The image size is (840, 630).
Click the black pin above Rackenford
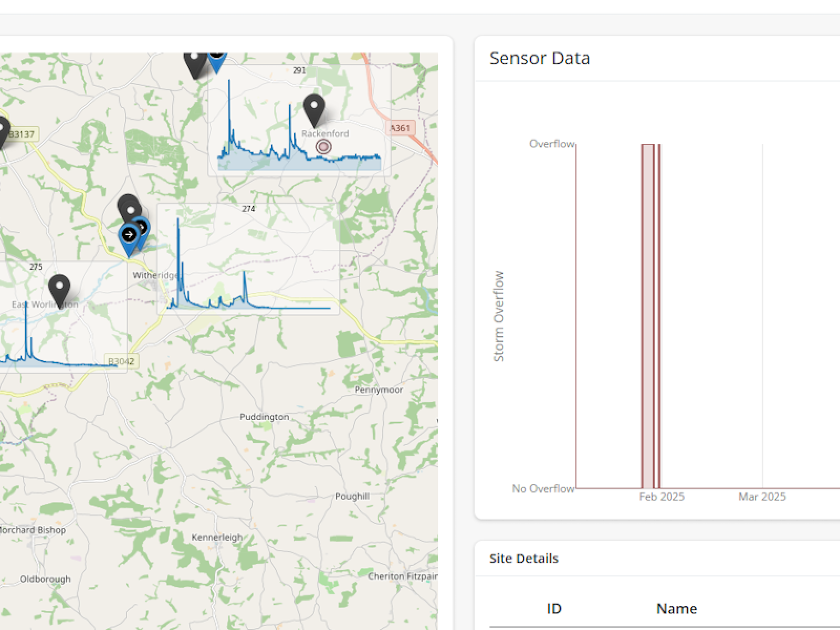tap(314, 109)
